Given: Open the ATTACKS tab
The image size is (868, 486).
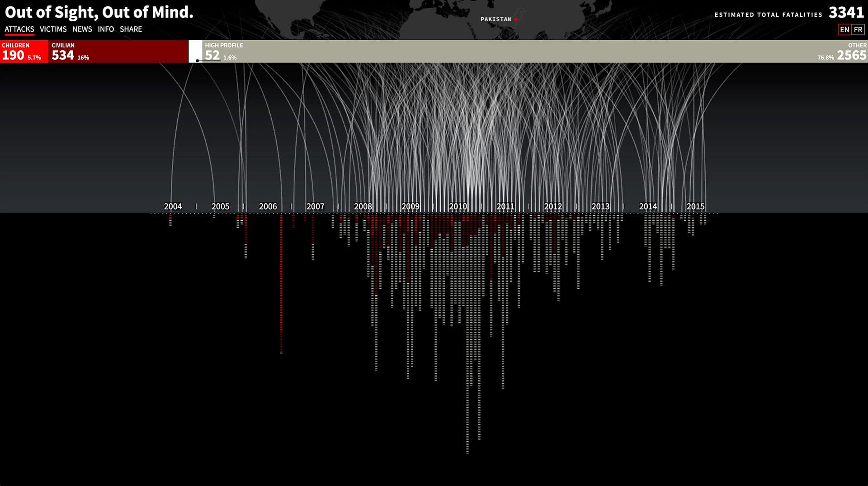Looking at the screenshot, I should 19,29.
